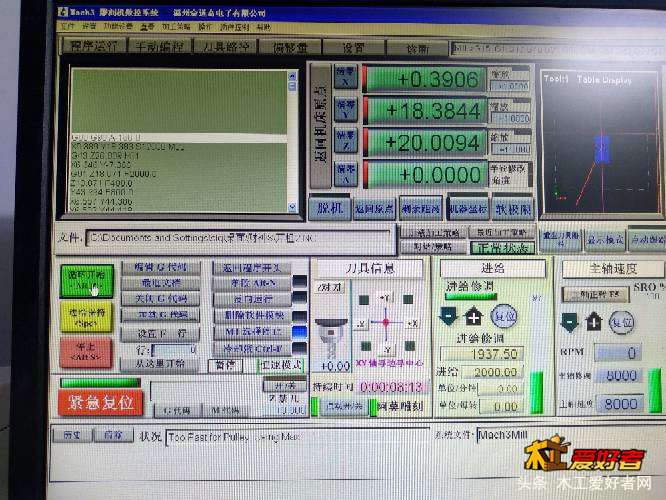Reset feed rate override (复位)
The height and width of the screenshot is (500, 666).
click(x=504, y=316)
